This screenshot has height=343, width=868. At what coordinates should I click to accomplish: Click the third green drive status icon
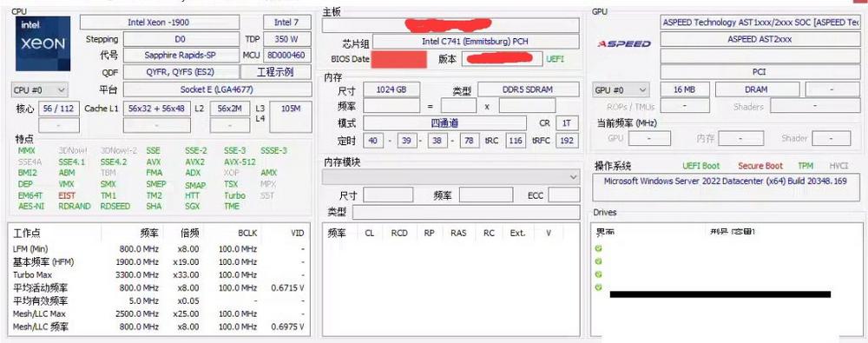[x=598, y=274]
